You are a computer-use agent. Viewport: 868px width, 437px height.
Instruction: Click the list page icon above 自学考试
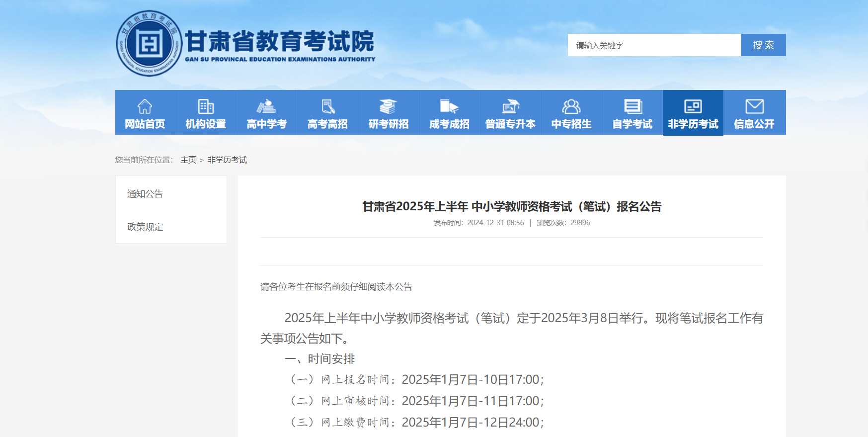[x=632, y=106]
